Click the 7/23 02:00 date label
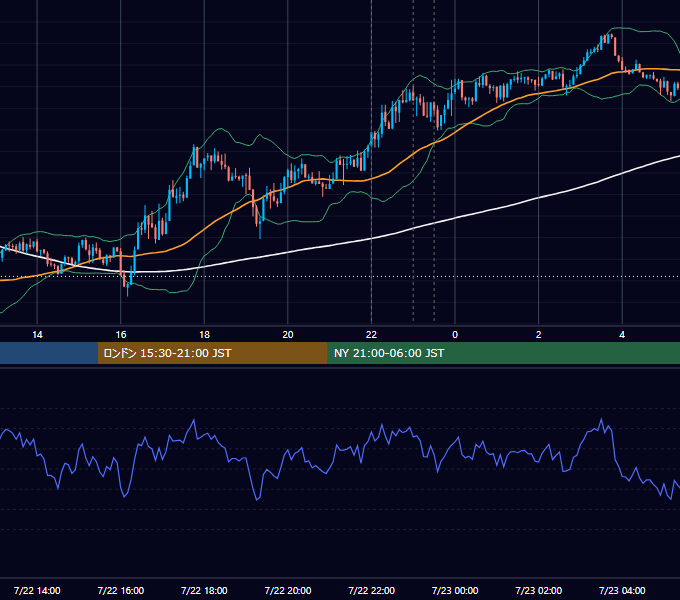The width and height of the screenshot is (680, 600). tap(539, 590)
